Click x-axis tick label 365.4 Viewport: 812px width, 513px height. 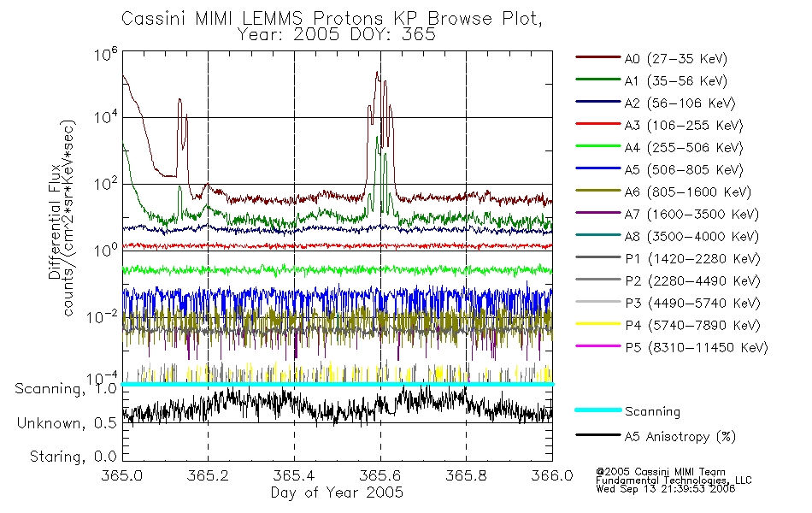[294, 475]
